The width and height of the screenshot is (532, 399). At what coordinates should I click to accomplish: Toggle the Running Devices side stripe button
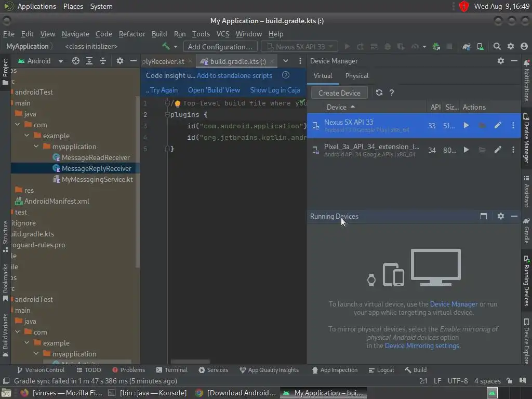527,281
